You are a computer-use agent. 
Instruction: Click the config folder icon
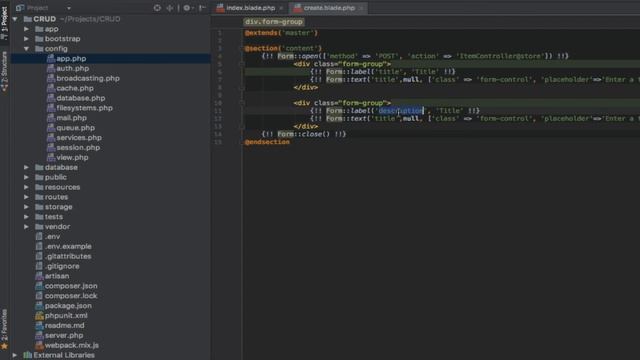[39, 49]
